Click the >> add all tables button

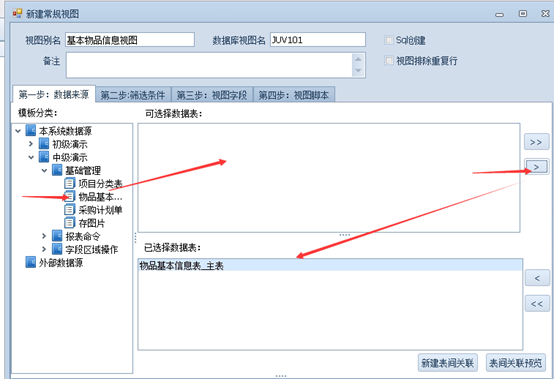pyautogui.click(x=536, y=142)
